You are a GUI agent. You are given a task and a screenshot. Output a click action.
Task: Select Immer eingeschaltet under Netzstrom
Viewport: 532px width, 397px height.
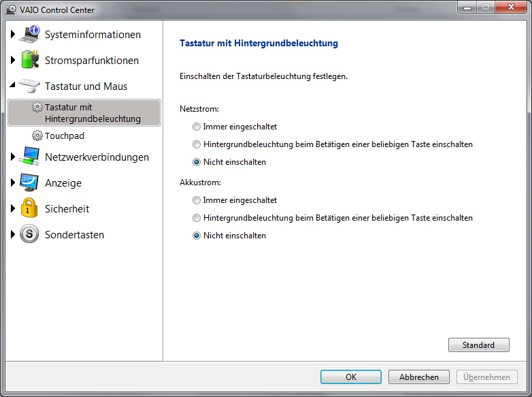click(197, 127)
